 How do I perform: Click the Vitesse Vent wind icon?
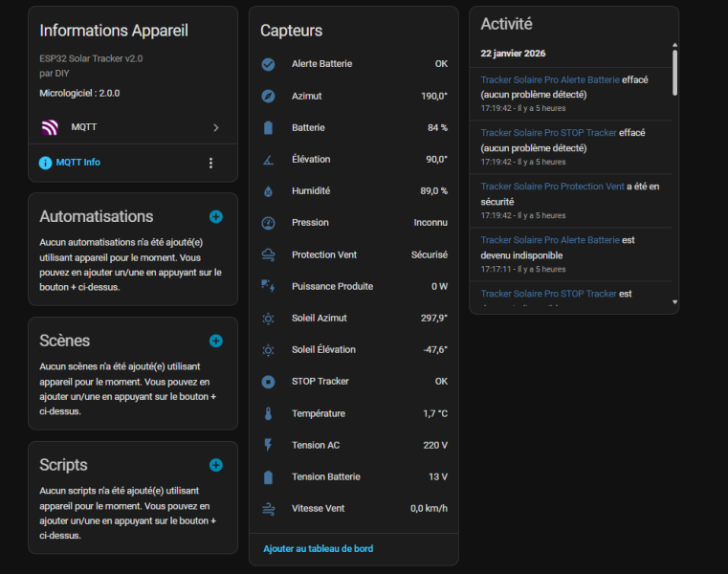point(268,509)
